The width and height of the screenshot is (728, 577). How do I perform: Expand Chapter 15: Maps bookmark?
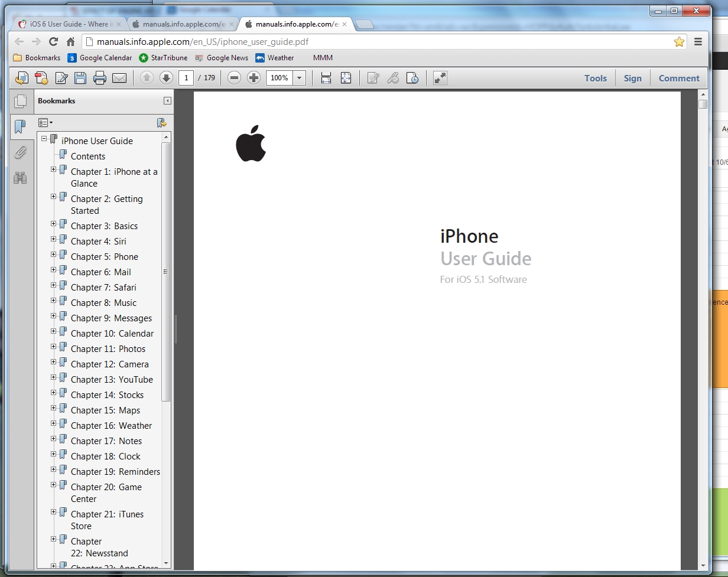(53, 408)
